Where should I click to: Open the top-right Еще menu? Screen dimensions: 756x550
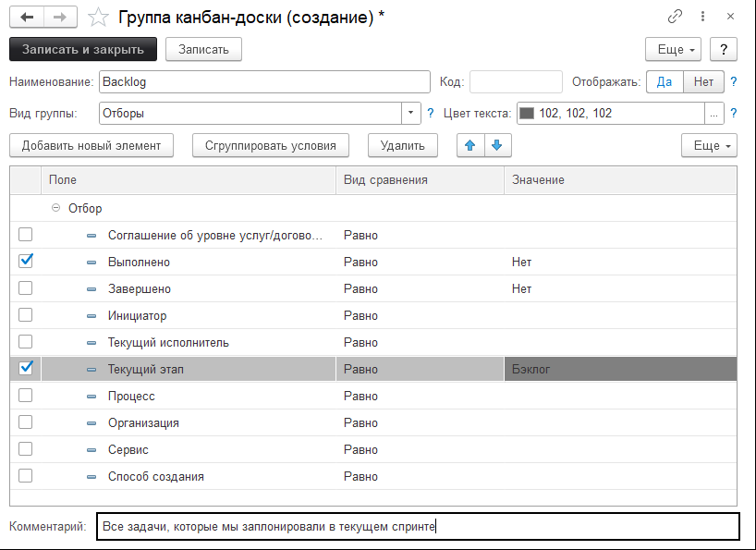tap(673, 49)
